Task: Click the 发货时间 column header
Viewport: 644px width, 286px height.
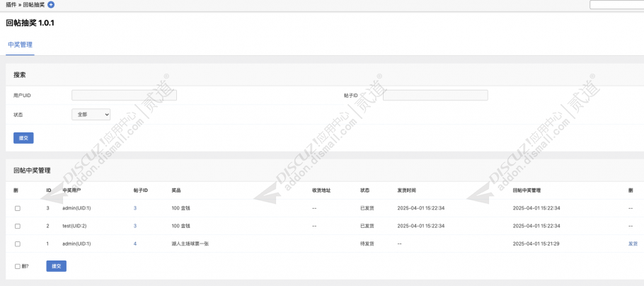Action: 407,190
